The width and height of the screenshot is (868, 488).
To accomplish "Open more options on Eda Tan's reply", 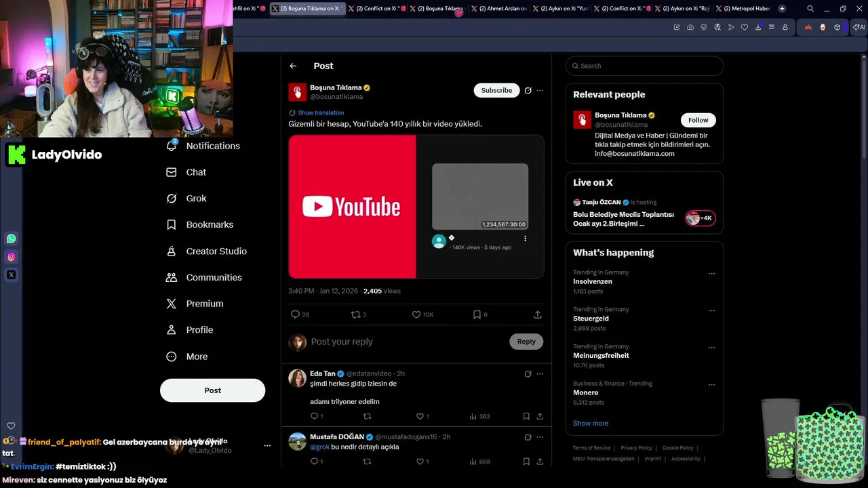I will tap(540, 373).
